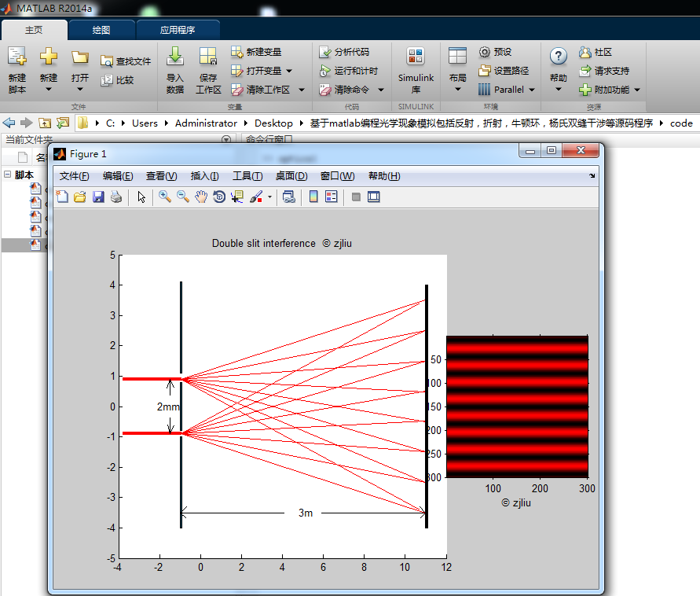Image resolution: width=700 pixels, height=596 pixels.
Task: Click Desktop in the folder path
Action: (273, 123)
